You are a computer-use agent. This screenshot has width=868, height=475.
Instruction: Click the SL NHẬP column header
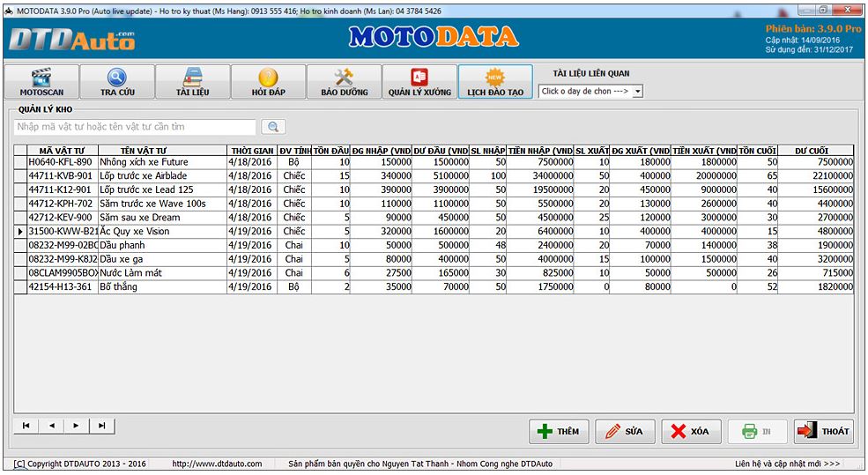tap(487, 151)
